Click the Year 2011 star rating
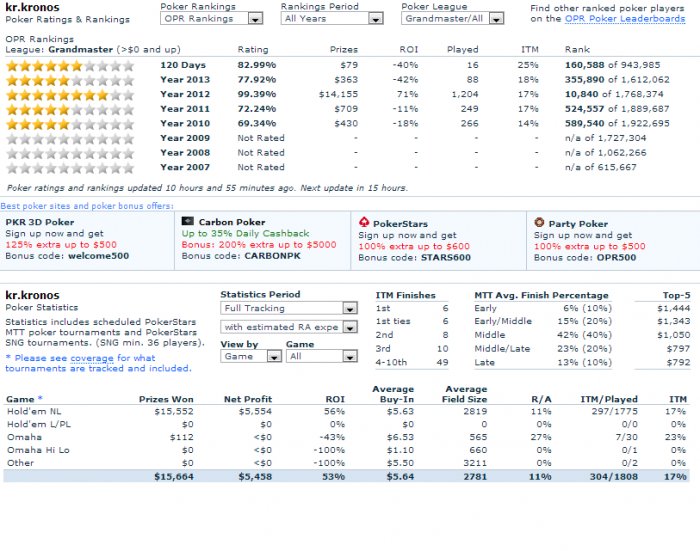Image resolution: width=700 pixels, height=551 pixels. [x=70, y=110]
